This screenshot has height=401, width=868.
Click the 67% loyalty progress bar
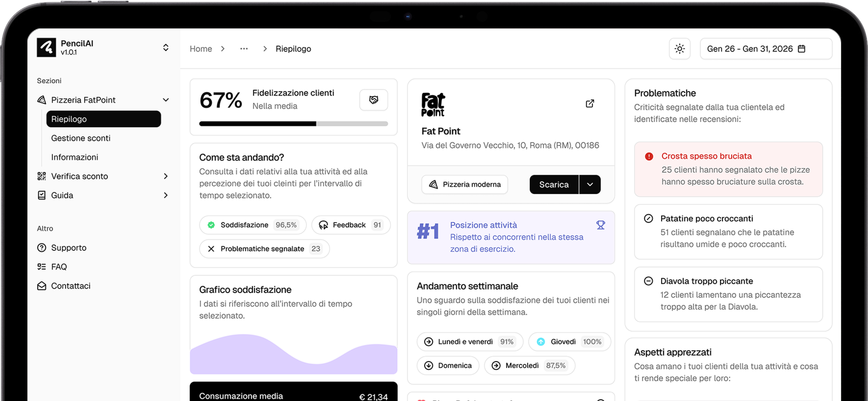(x=293, y=124)
